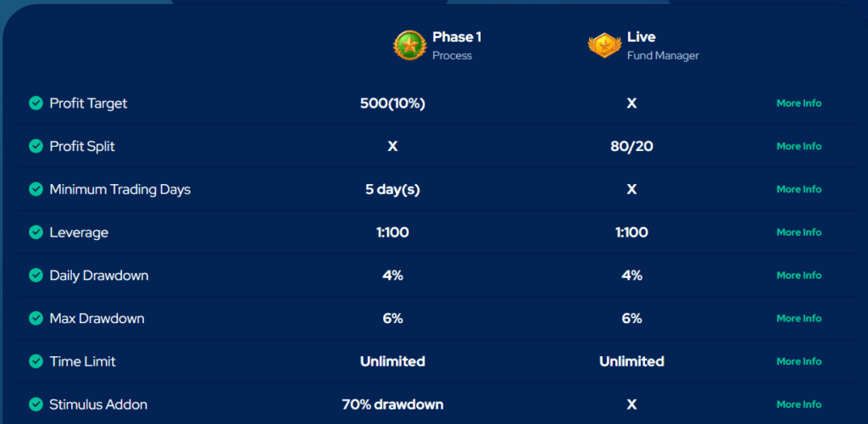Click the green checkmark beside Profit Split
The image size is (868, 424).
pos(36,146)
